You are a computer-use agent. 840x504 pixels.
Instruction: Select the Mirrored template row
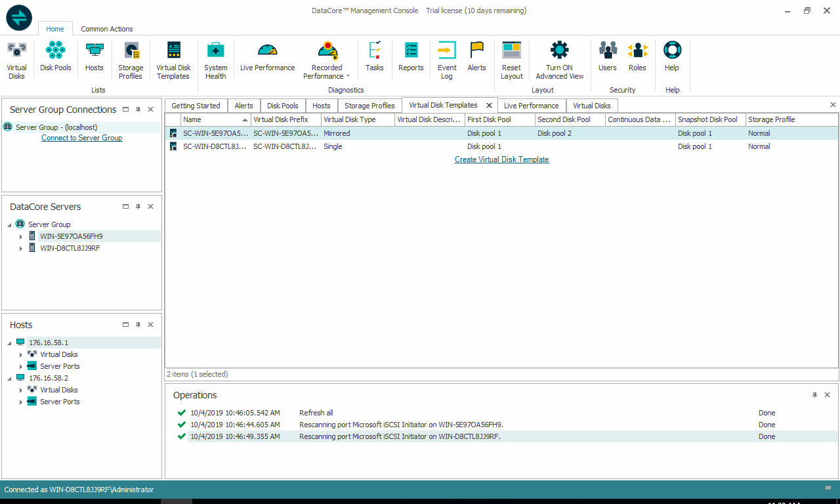coord(502,133)
